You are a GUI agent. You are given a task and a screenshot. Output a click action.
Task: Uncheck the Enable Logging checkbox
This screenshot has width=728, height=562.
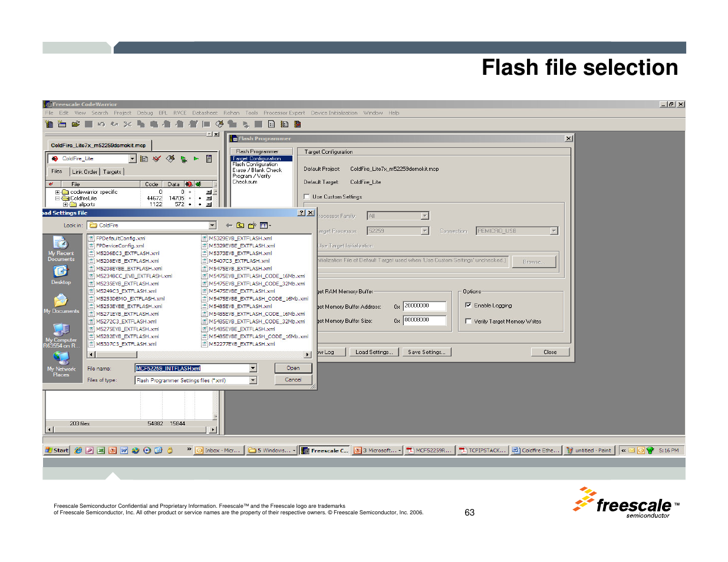468,305
